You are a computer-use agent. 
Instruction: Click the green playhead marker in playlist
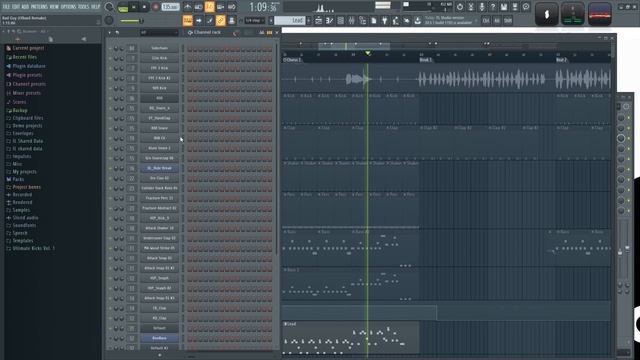tap(367, 53)
